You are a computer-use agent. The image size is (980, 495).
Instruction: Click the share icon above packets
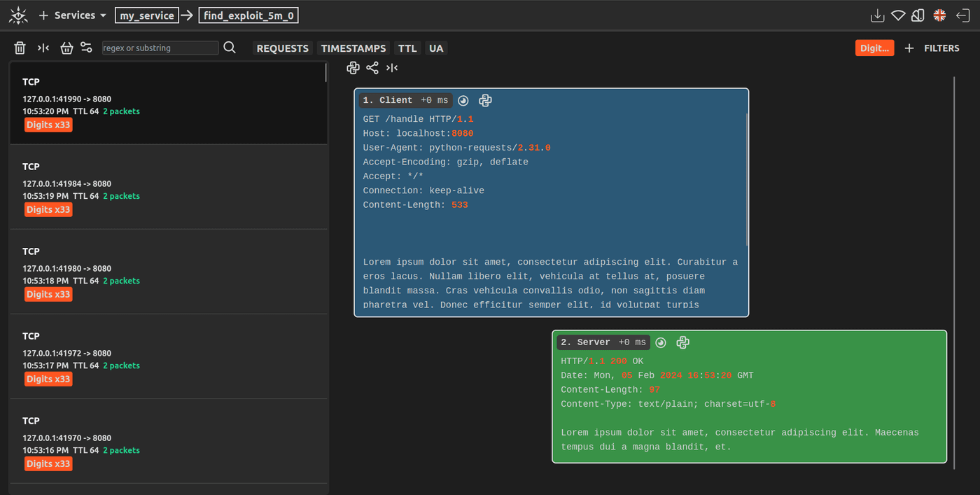372,68
